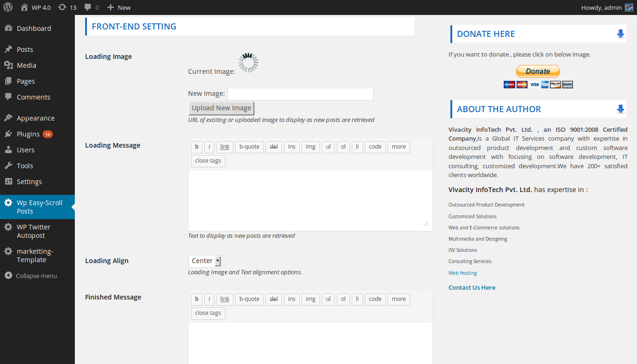The image size is (637, 364).
Task: Click bold 'b' button in Finished Message toolbar
Action: pyautogui.click(x=196, y=300)
